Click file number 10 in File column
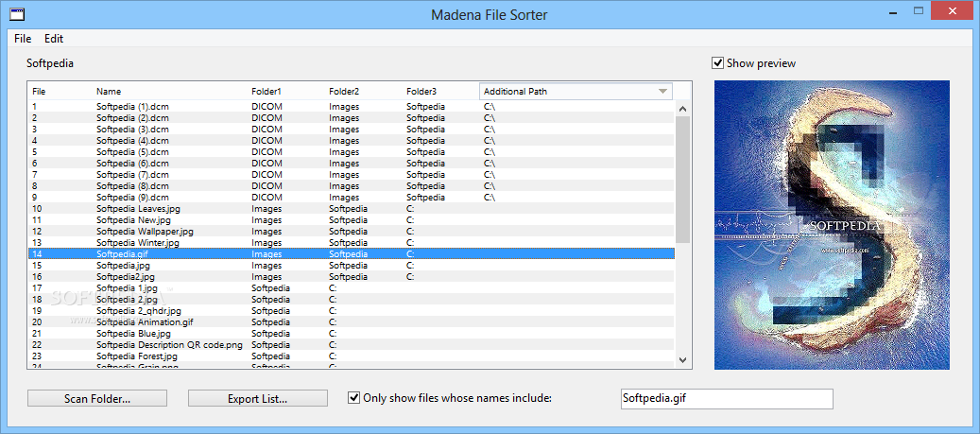Viewport: 980px width, 434px height. point(38,208)
